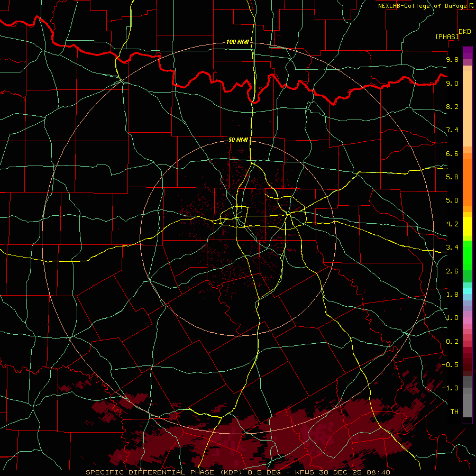Click the 9.8 value on the scale
This screenshot has width=476, height=476.
tap(452, 59)
